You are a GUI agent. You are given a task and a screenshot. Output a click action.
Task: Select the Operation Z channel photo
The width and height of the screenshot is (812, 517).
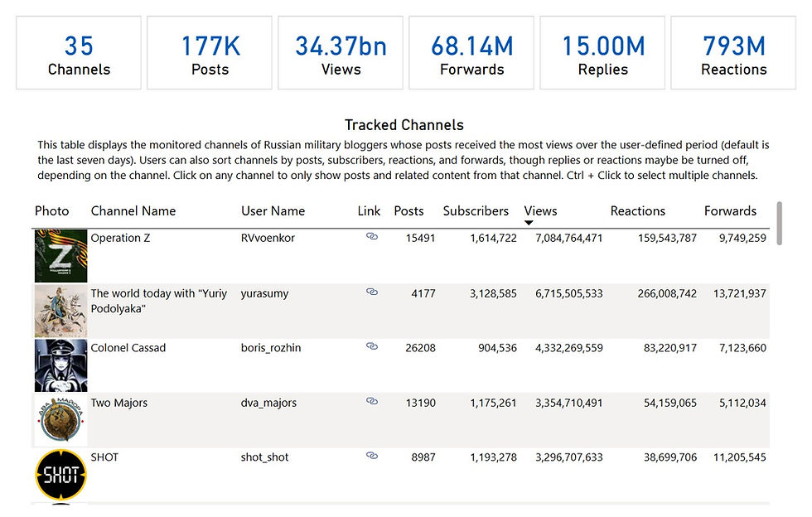[60, 256]
